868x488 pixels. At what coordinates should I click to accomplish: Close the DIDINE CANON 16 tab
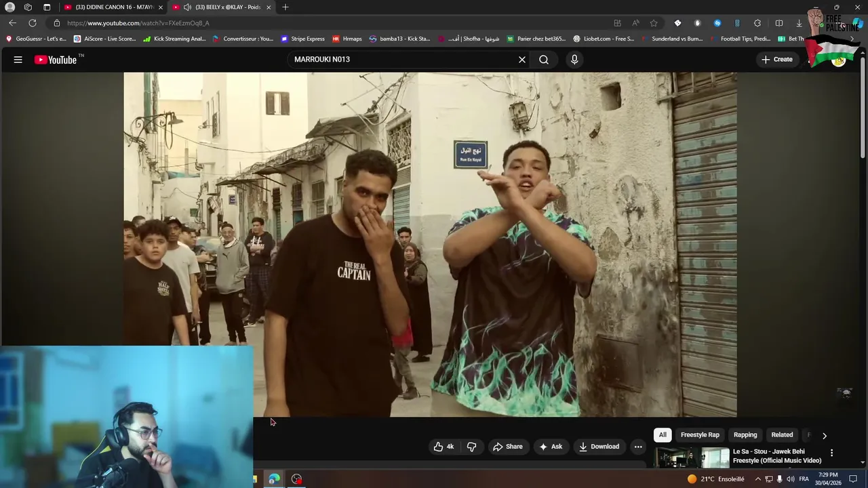point(161,7)
